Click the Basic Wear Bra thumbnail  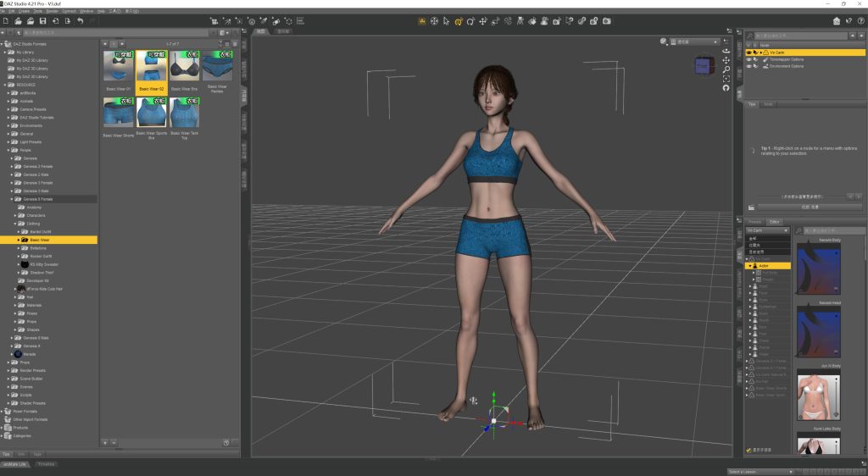pyautogui.click(x=184, y=66)
